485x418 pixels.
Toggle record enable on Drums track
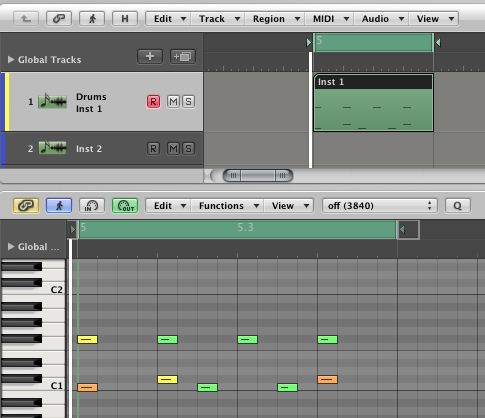pos(153,101)
